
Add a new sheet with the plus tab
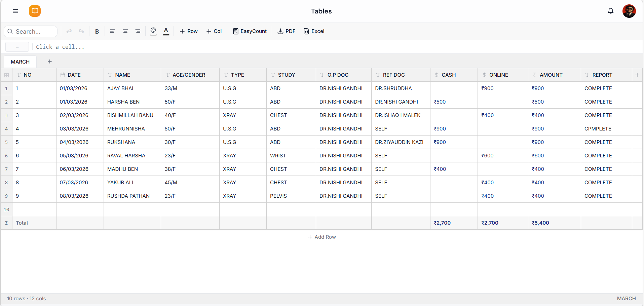click(x=49, y=62)
